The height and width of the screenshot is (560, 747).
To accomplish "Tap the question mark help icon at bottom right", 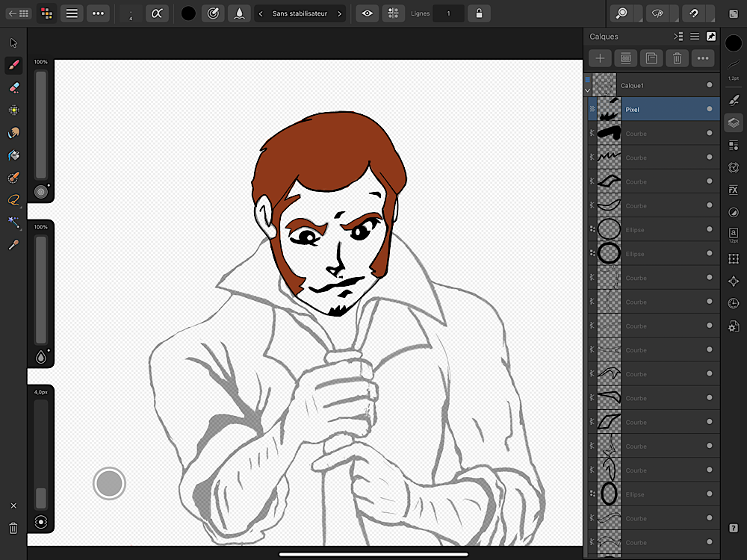I will point(734,528).
